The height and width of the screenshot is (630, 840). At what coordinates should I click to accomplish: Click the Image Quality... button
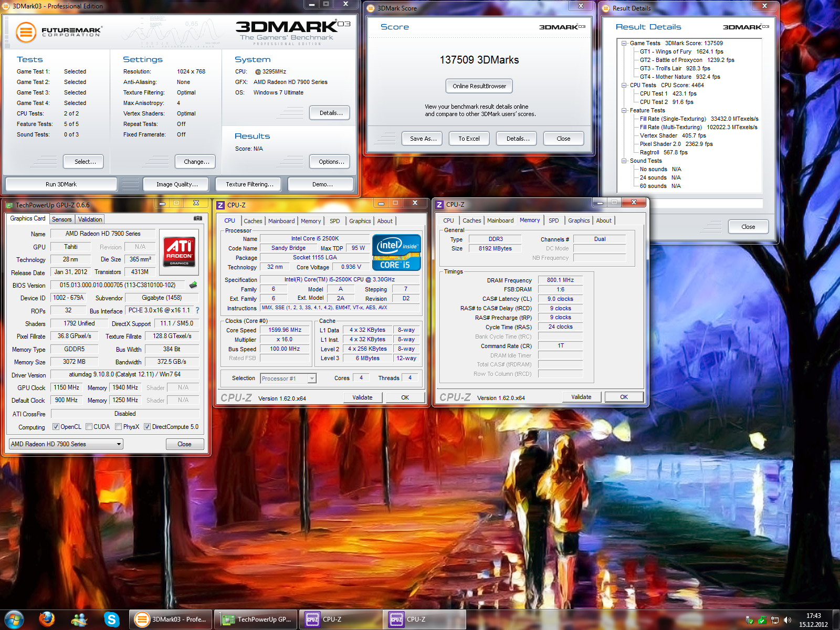point(177,184)
